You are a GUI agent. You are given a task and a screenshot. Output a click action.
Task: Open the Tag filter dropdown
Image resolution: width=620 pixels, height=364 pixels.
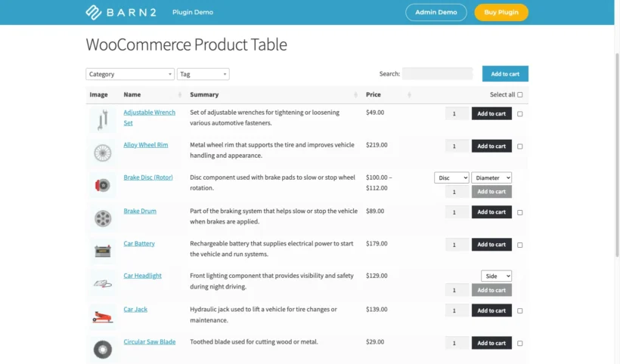click(203, 74)
